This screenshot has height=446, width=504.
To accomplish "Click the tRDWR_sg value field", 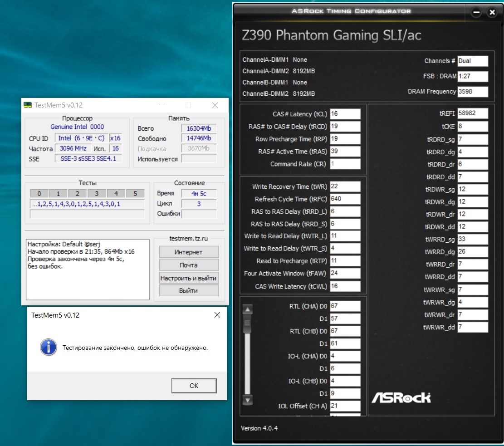I will click(473, 189).
